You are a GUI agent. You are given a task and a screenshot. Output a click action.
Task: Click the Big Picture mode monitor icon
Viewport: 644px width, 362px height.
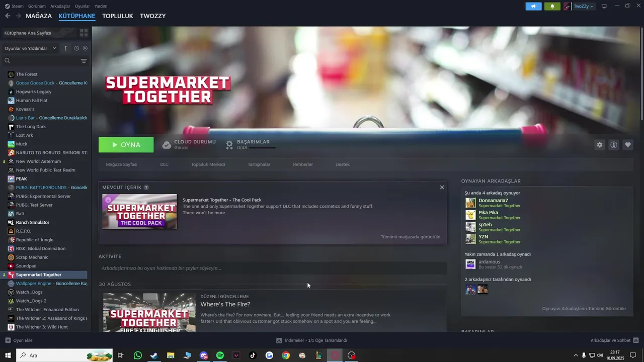[x=604, y=6]
